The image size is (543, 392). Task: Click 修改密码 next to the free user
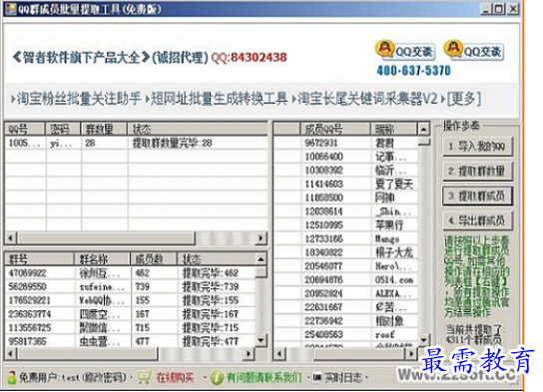tap(104, 377)
